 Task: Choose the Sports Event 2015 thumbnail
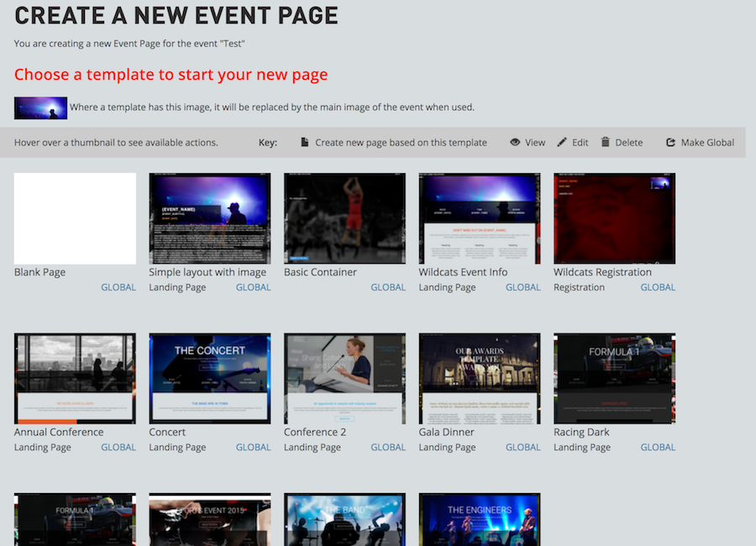coord(210,519)
